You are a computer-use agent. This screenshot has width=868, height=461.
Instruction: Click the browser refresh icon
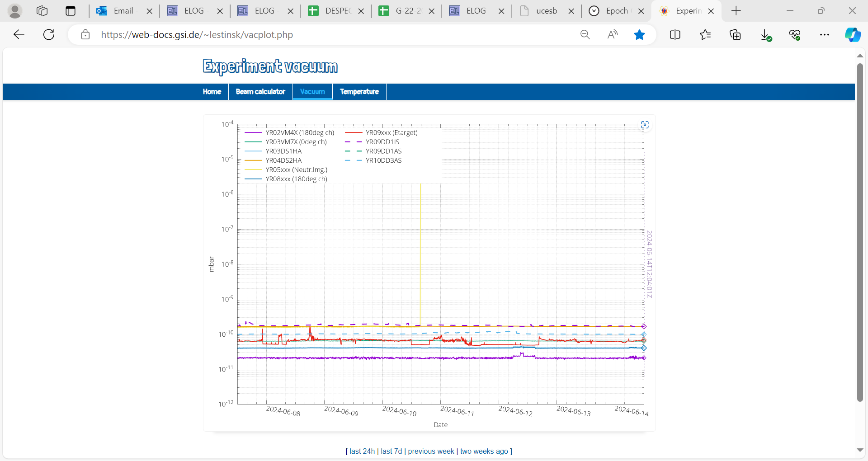click(x=49, y=35)
